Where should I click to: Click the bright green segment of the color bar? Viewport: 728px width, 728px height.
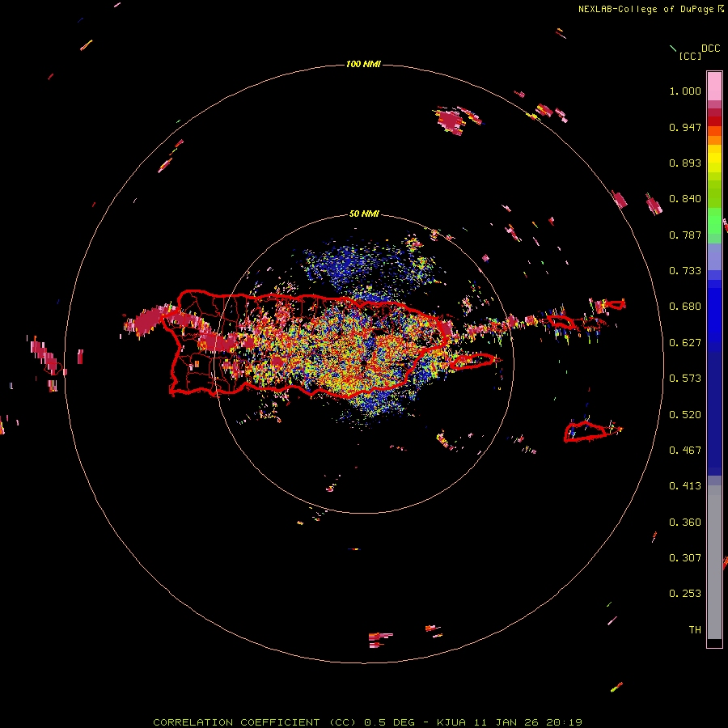point(714,221)
